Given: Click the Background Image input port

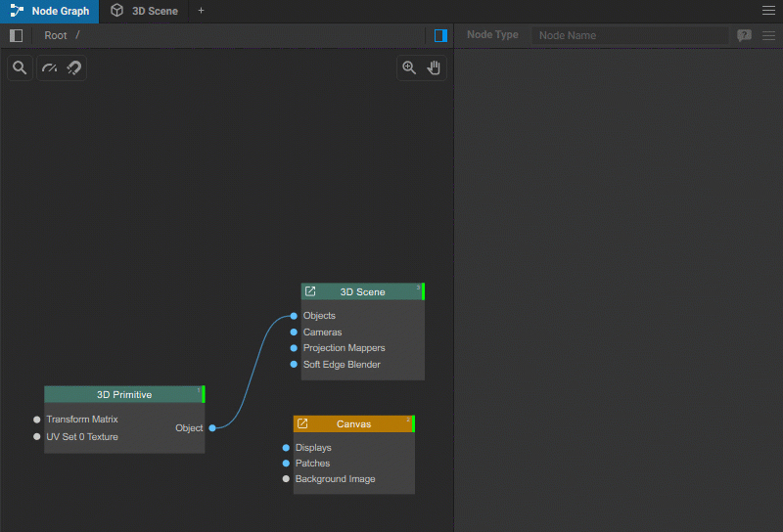Looking at the screenshot, I should (x=286, y=478).
